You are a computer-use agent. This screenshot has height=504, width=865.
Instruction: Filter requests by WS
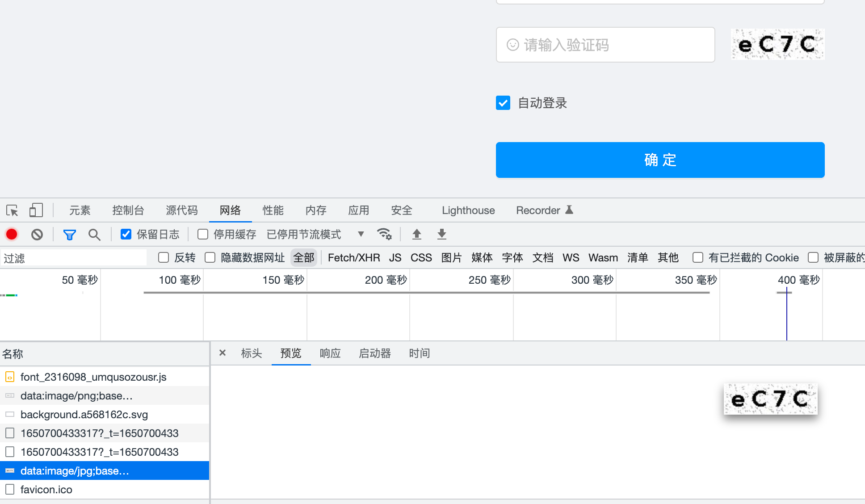(571, 257)
